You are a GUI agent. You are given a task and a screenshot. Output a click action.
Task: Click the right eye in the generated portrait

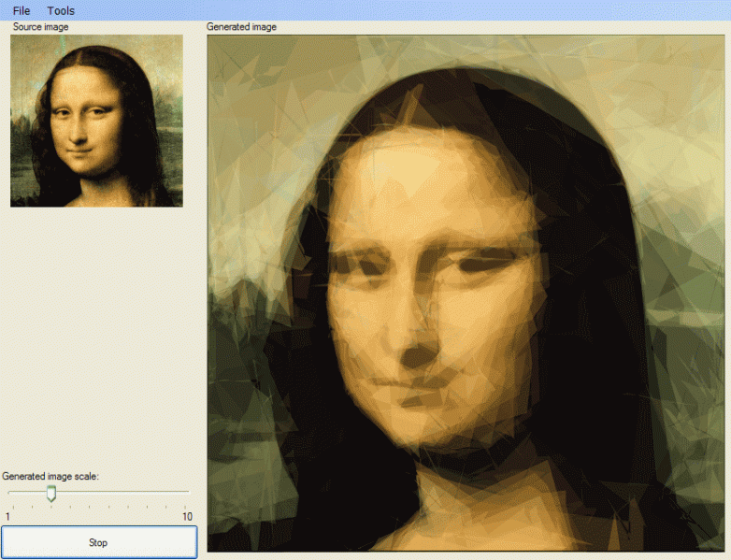click(484, 266)
